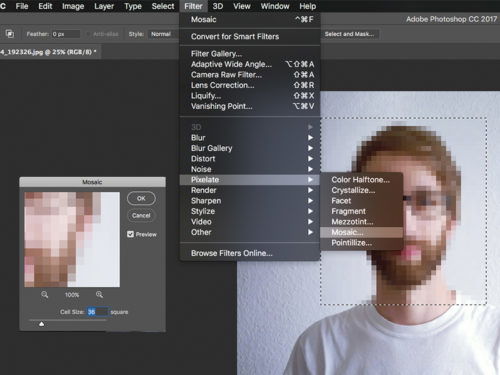500x375 pixels.
Task: Reapply last filter Mosaic at menu top
Action: pyautogui.click(x=250, y=19)
